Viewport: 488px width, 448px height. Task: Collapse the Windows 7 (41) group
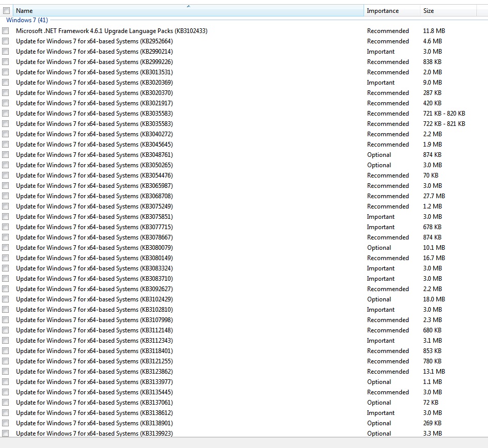click(x=27, y=20)
